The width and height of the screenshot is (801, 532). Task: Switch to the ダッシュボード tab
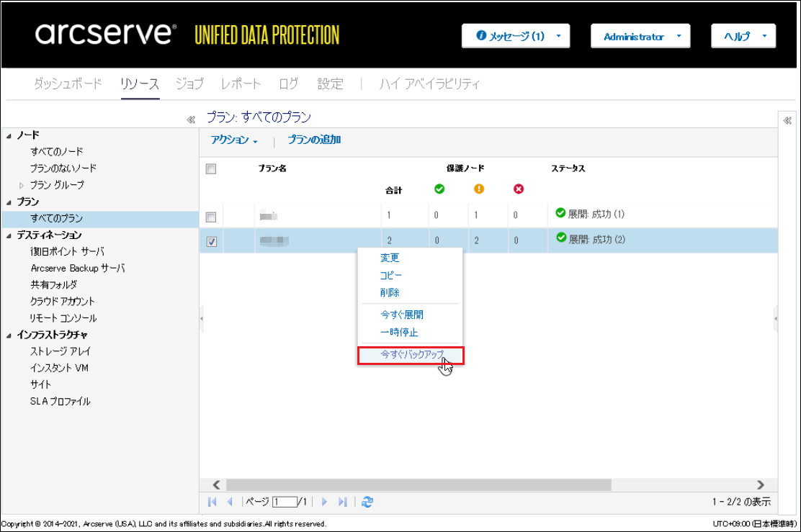click(68, 84)
